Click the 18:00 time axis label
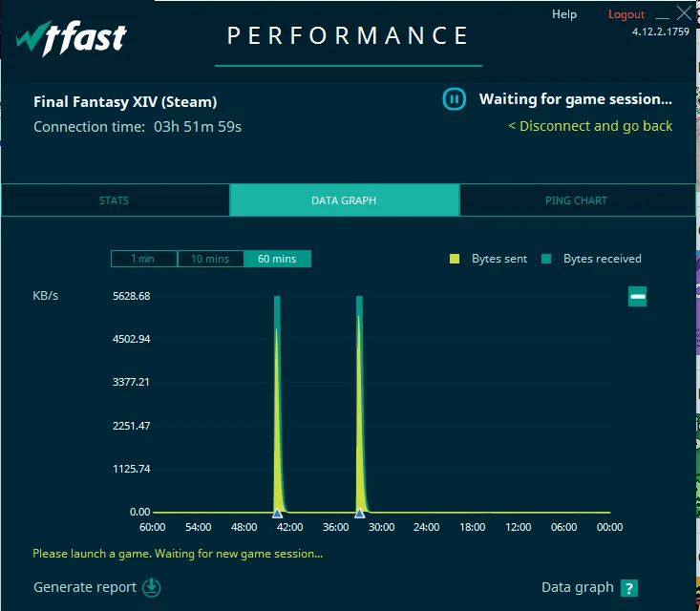This screenshot has width=700, height=611. pyautogui.click(x=473, y=527)
